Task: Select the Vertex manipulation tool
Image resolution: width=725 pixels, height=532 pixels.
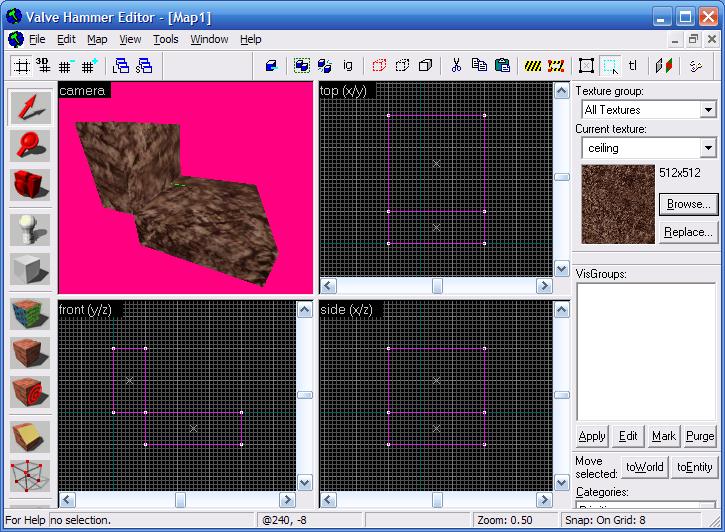Action: click(30, 476)
